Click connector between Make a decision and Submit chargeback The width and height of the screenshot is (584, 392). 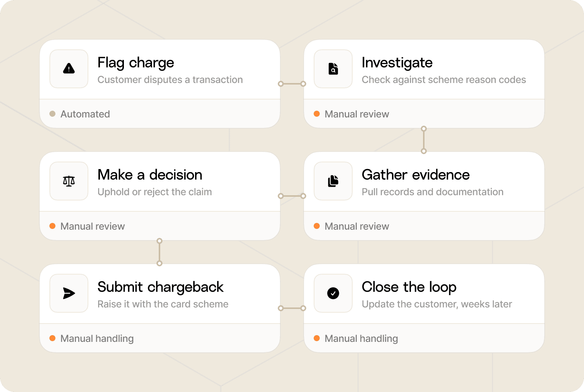click(x=159, y=252)
